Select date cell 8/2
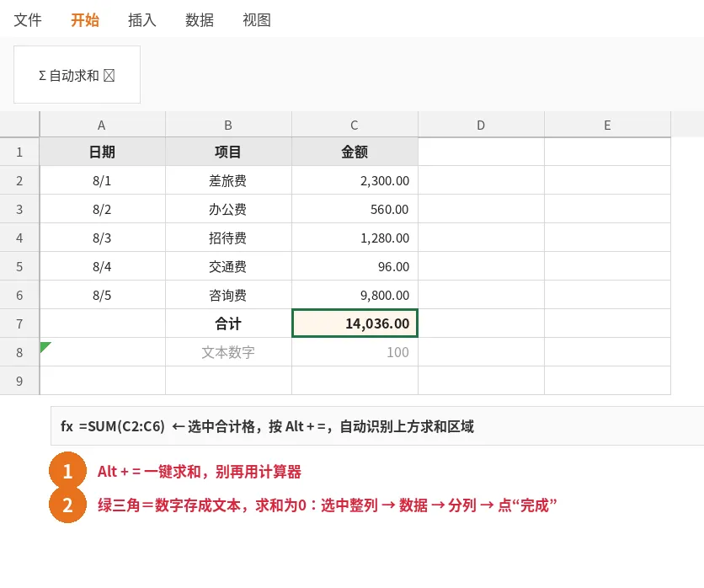Image resolution: width=704 pixels, height=588 pixels. tap(103, 209)
